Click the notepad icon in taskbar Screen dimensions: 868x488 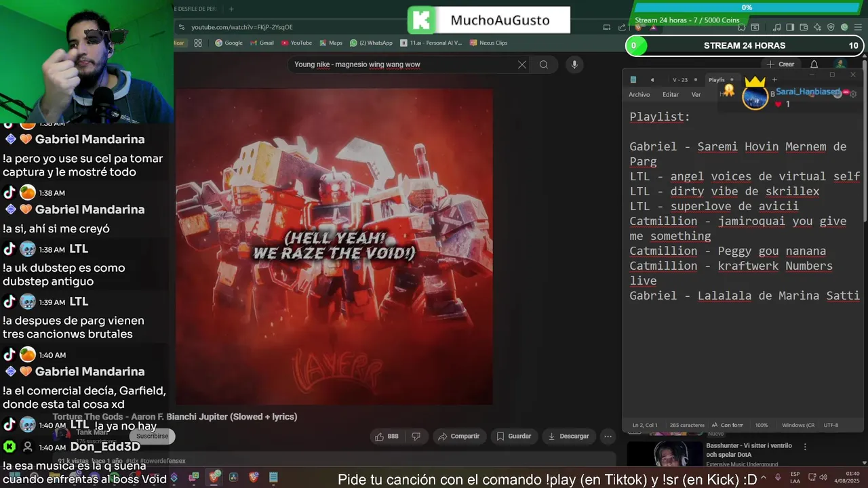tap(273, 478)
